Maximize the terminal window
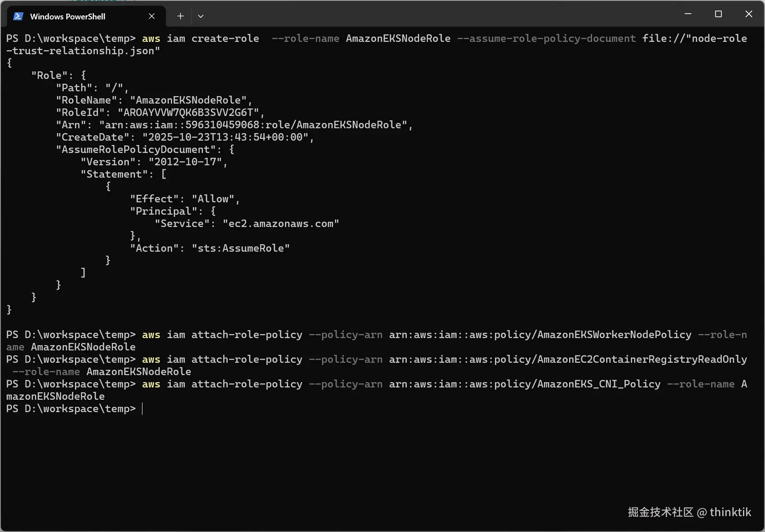 point(718,14)
